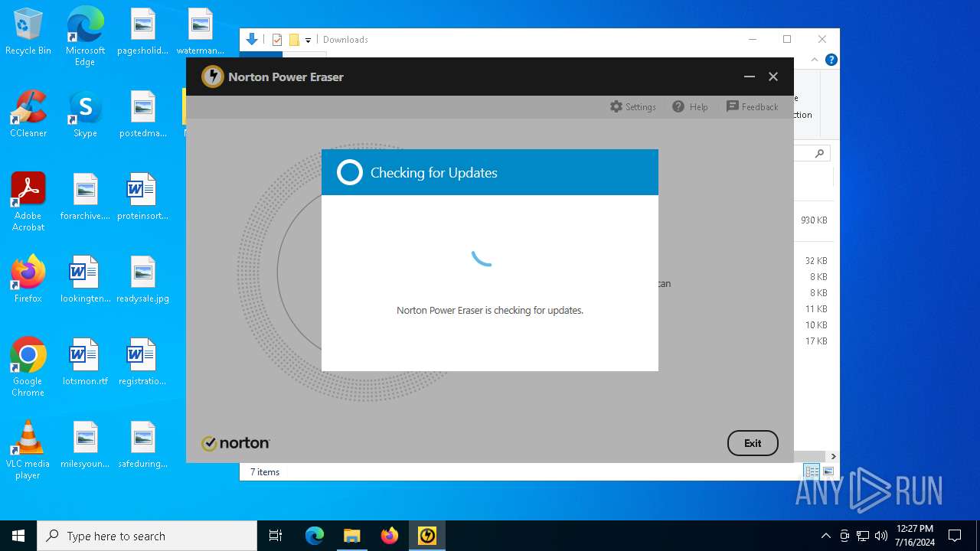The height and width of the screenshot is (551, 980).
Task: Select the postedma image file on desktop
Action: coord(142,115)
